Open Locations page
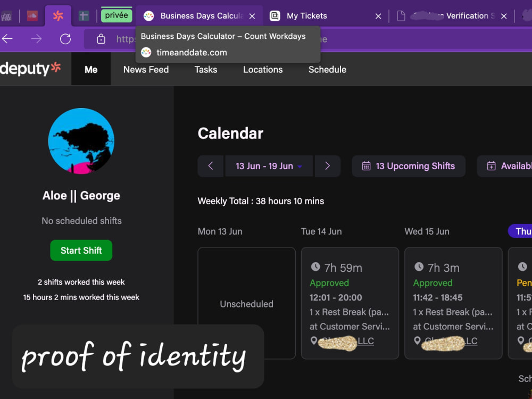The image size is (532, 399). [x=263, y=69]
